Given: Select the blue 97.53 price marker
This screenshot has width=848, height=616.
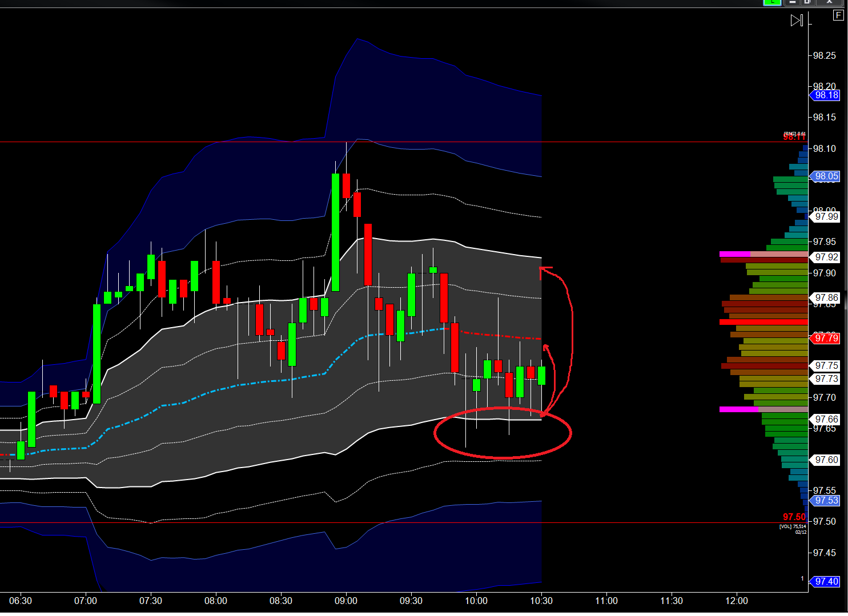Looking at the screenshot, I should [825, 501].
